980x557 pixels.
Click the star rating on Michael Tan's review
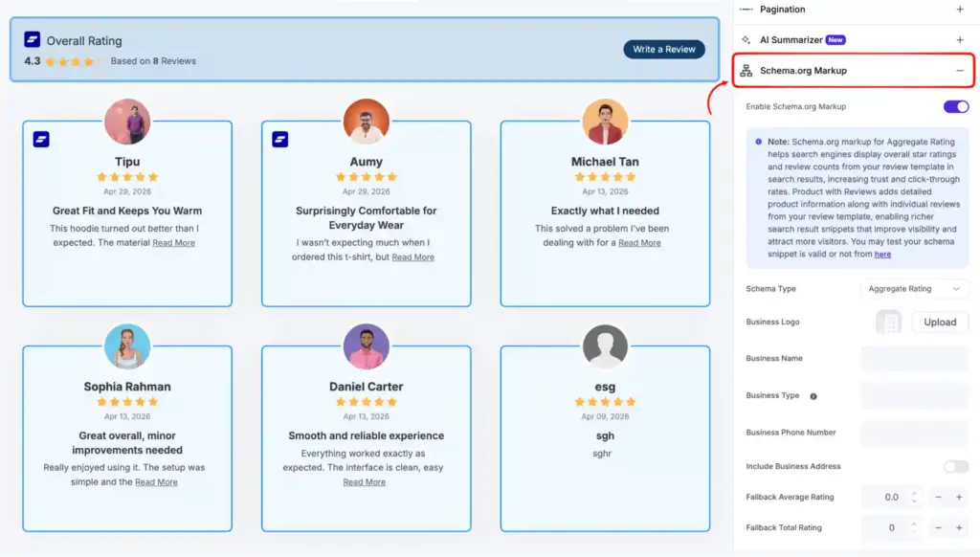(605, 177)
